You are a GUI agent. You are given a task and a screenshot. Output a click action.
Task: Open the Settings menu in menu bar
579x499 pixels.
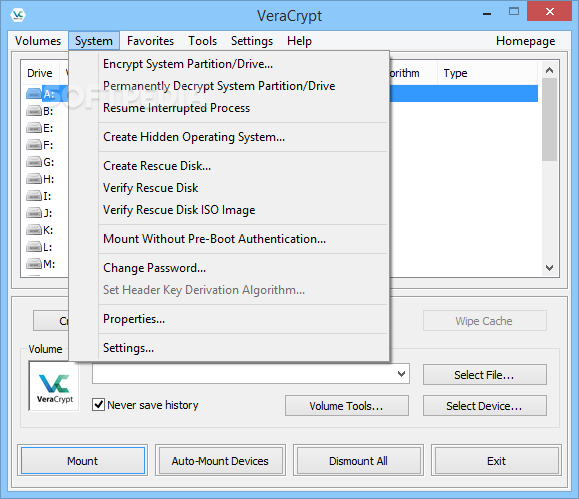(252, 41)
